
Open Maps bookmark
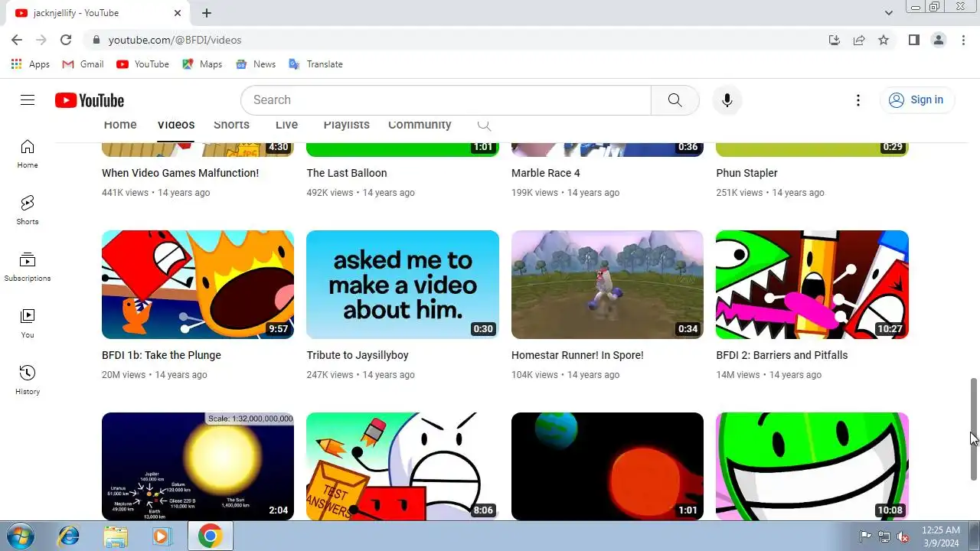pyautogui.click(x=202, y=64)
